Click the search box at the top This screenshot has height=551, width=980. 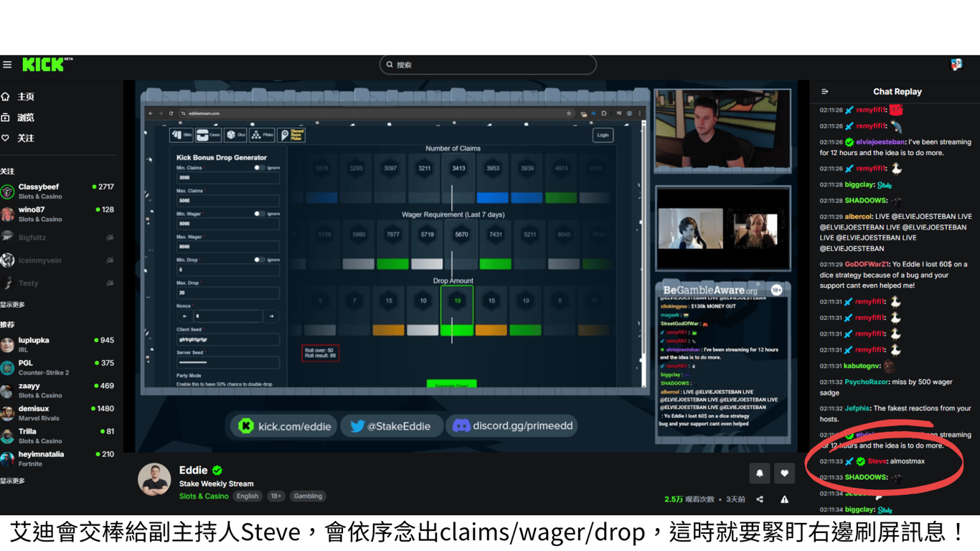pyautogui.click(x=488, y=65)
